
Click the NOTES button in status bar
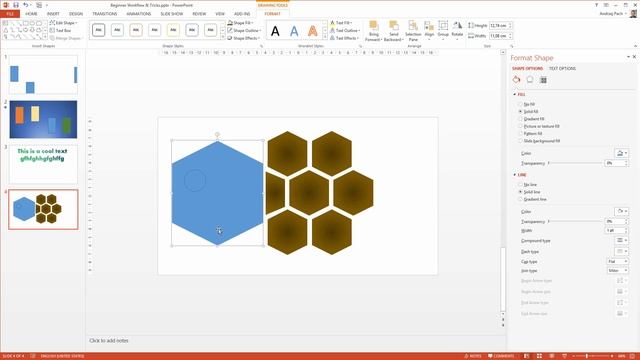coord(473,356)
